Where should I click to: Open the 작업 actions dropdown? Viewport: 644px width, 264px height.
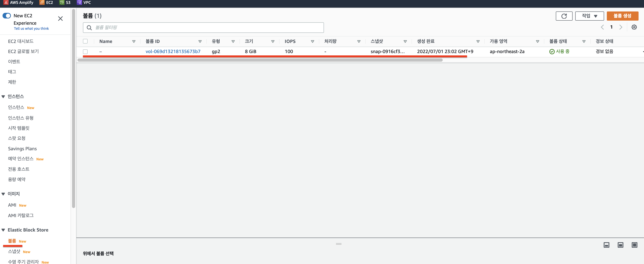[x=589, y=16]
